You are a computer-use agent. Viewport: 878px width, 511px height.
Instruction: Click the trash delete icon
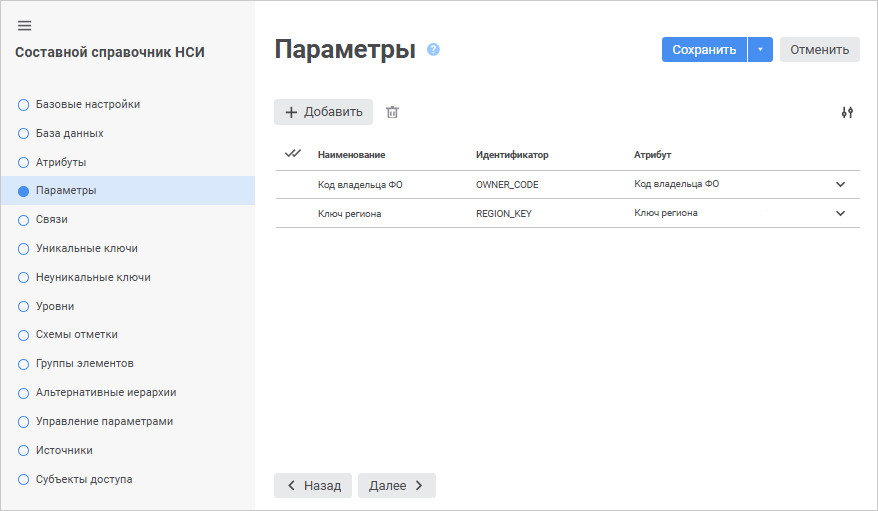393,112
